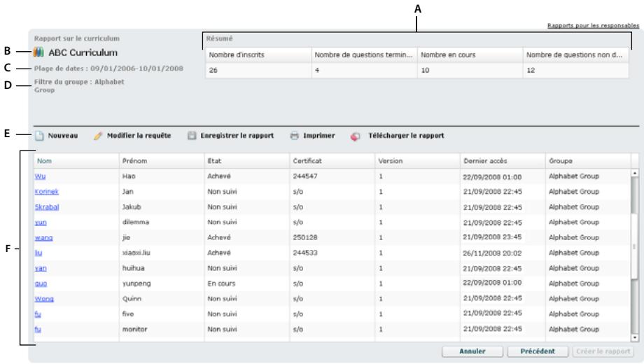The image size is (644, 364).
Task: Follow the Skrabal name link
Action: coord(47,207)
